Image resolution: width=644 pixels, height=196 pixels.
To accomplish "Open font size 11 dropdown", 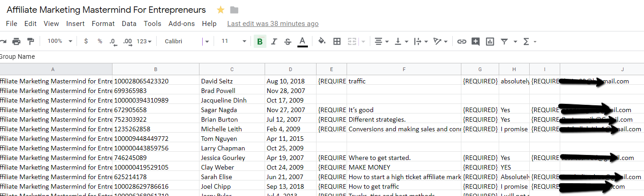I will pos(234,41).
